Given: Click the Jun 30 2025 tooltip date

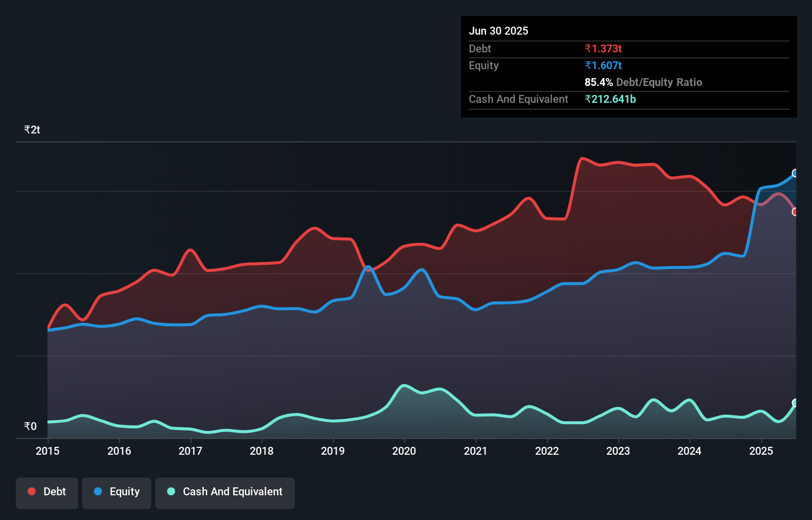Looking at the screenshot, I should click(498, 31).
